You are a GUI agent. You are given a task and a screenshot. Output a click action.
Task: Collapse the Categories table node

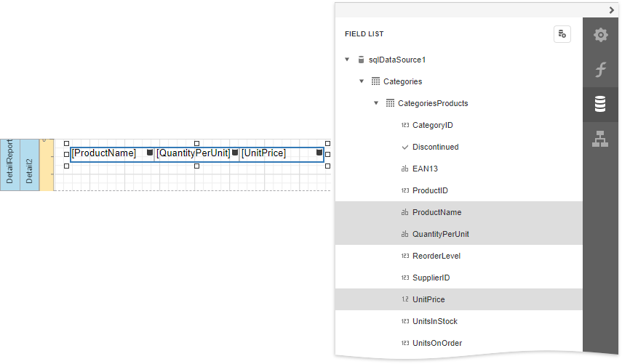coord(362,81)
